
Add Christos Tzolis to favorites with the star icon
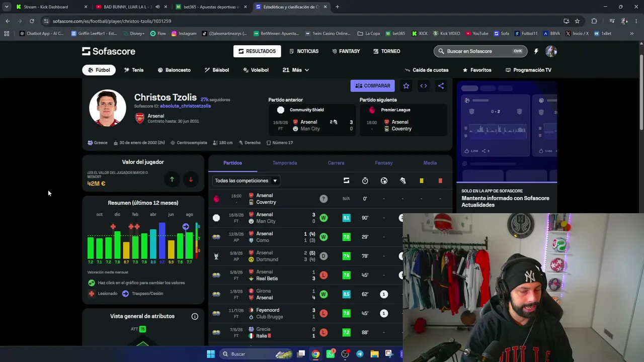pos(406,86)
